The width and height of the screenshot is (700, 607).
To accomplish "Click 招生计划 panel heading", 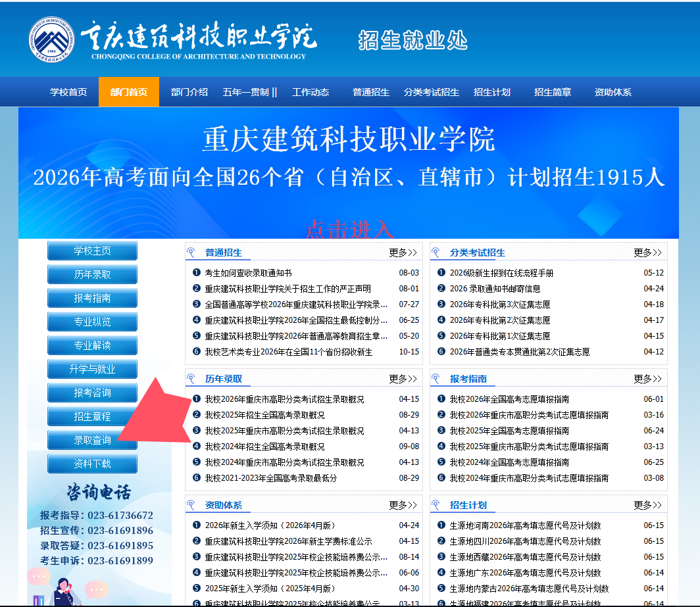I will click(x=468, y=505).
